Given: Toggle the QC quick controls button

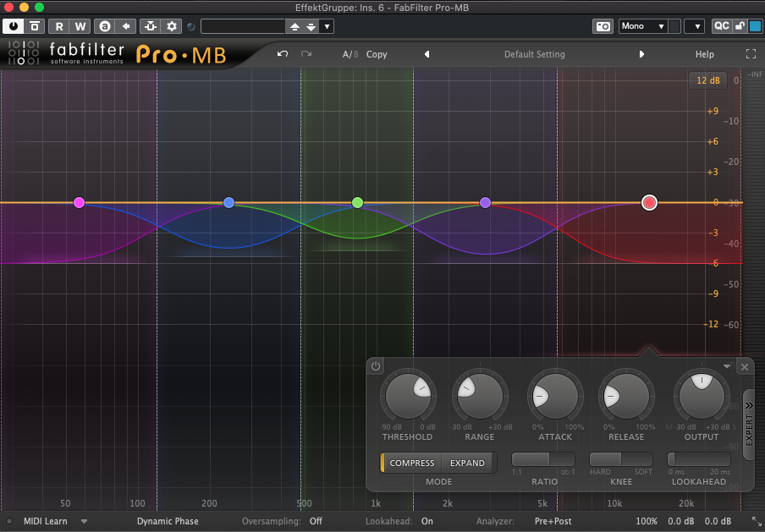Looking at the screenshot, I should pos(722,26).
